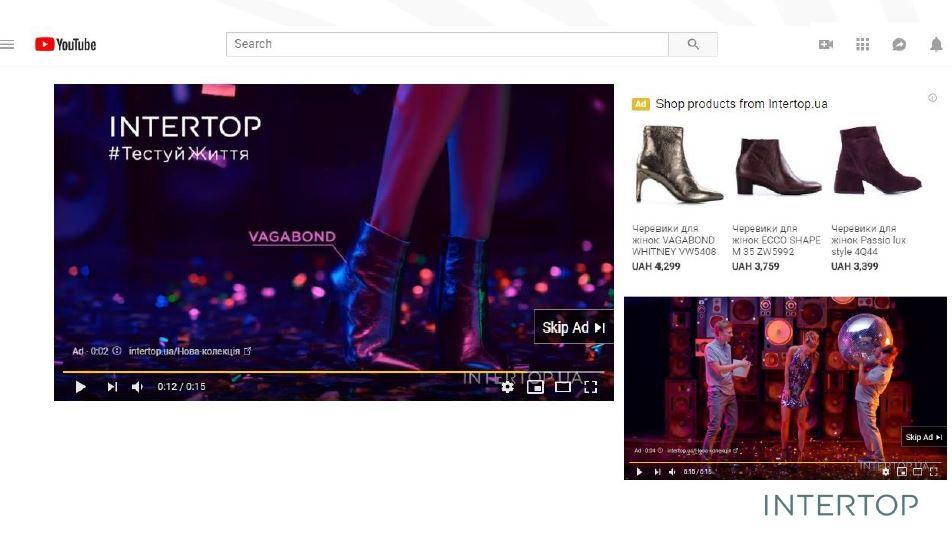
Task: Open settings gear in main video player
Action: 508,387
